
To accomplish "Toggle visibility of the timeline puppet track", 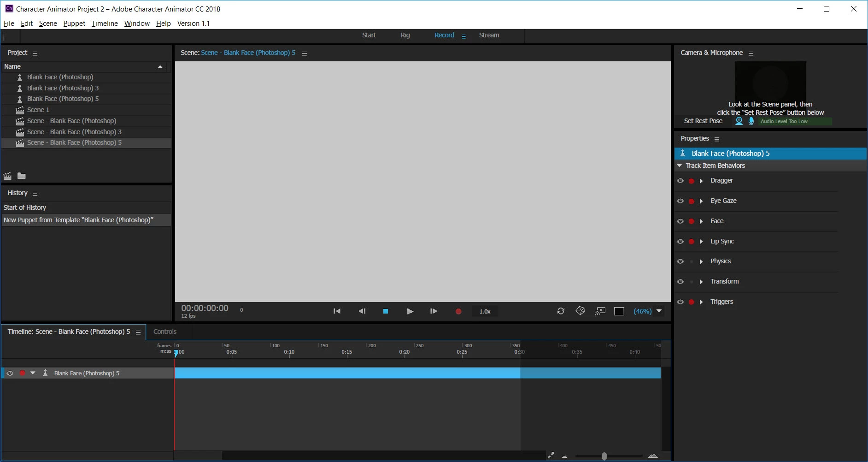I will 10,373.
